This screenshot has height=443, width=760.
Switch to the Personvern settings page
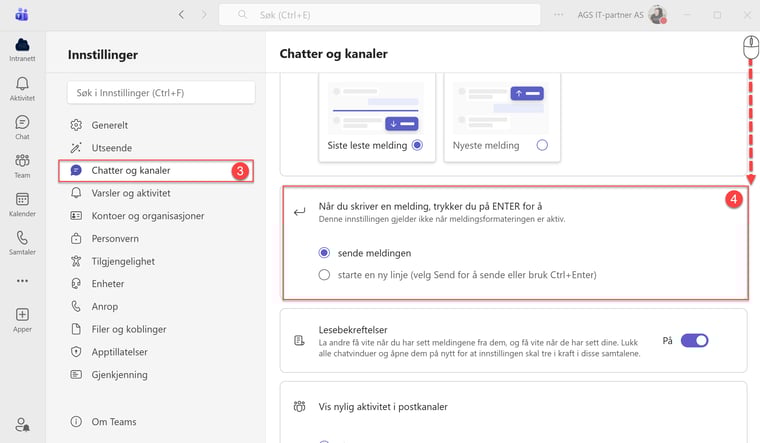click(114, 238)
